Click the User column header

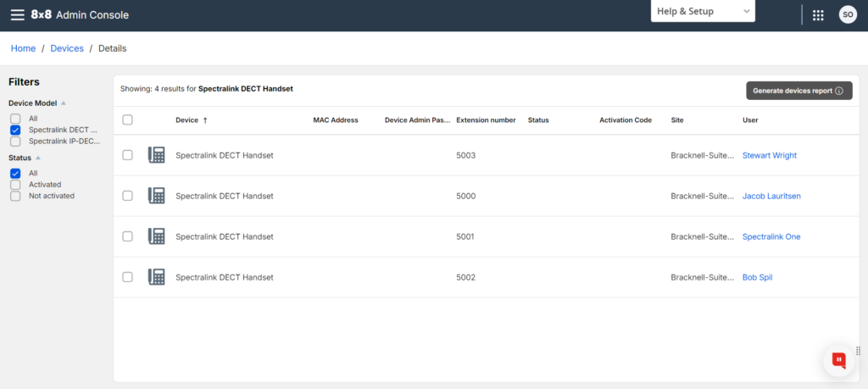coord(750,120)
